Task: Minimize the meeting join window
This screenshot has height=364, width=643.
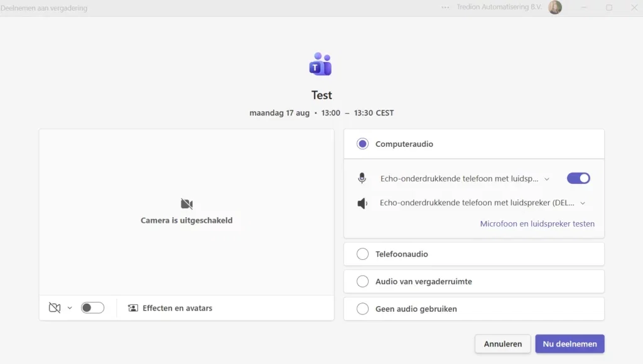Action: tap(584, 8)
